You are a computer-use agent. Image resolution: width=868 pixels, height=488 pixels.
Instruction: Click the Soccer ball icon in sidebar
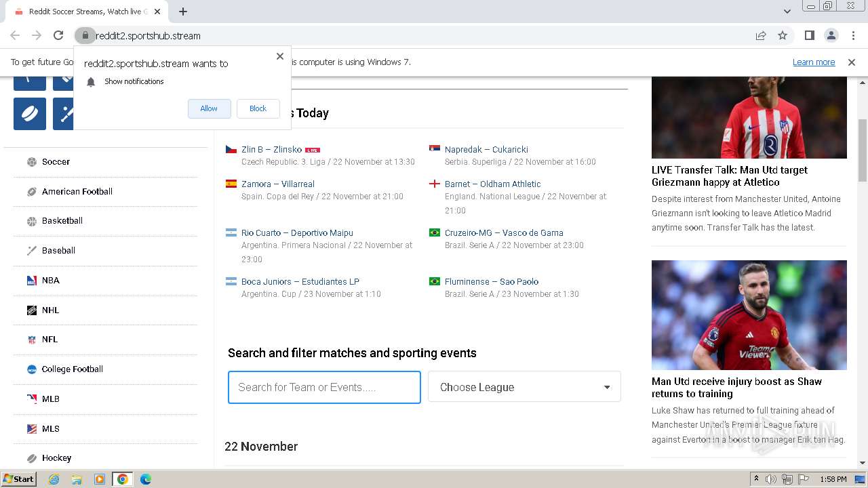tap(32, 162)
